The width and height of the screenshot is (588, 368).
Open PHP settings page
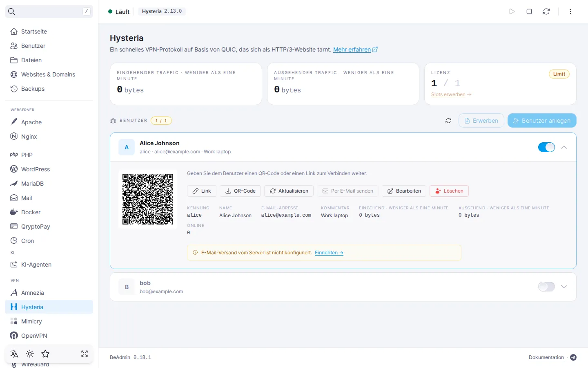click(49, 155)
